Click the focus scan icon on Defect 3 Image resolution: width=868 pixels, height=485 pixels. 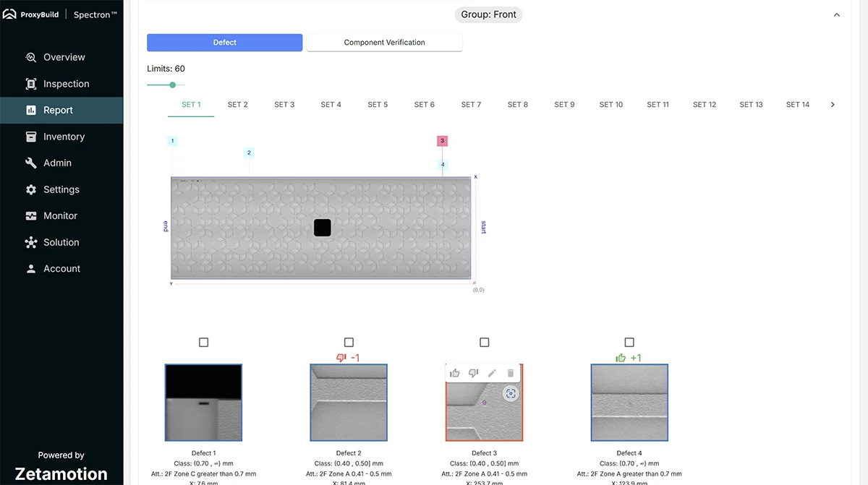pos(511,393)
